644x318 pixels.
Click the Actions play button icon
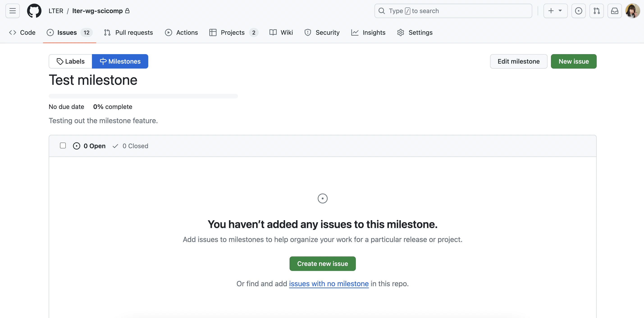click(x=169, y=32)
